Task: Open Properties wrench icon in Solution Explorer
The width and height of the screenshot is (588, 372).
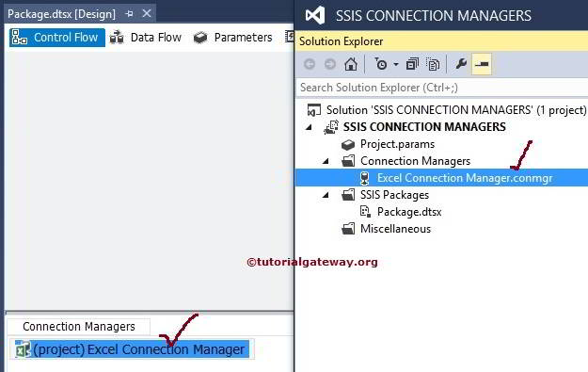Action: pos(461,64)
